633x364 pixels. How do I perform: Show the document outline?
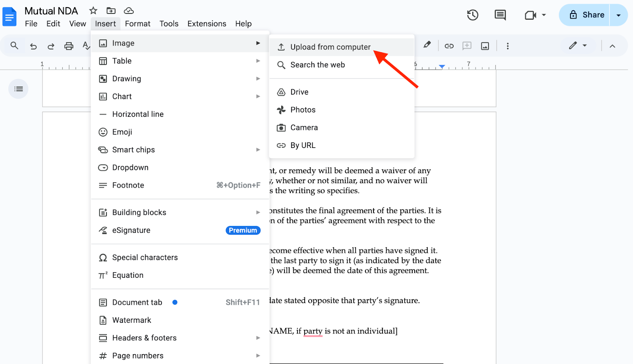coord(19,89)
